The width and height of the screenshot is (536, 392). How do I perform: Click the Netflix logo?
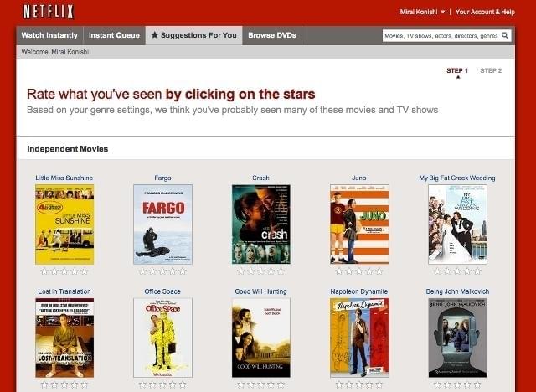click(49, 12)
